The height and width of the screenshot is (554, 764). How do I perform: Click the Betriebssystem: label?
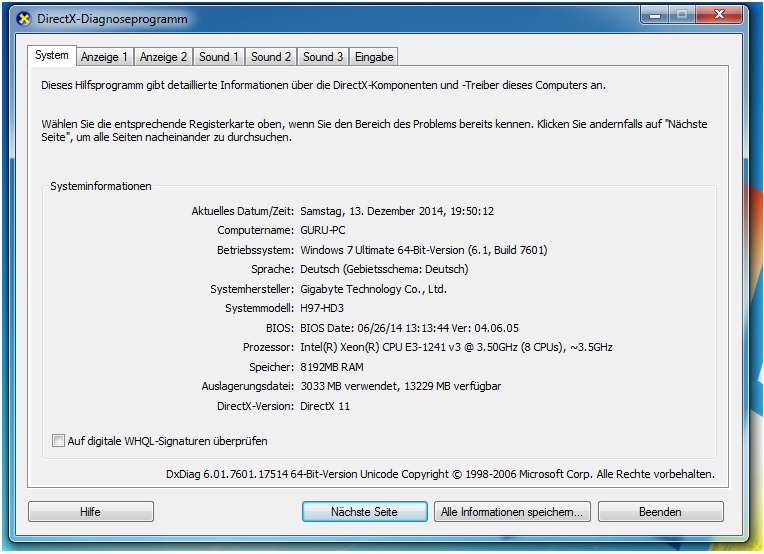click(255, 250)
